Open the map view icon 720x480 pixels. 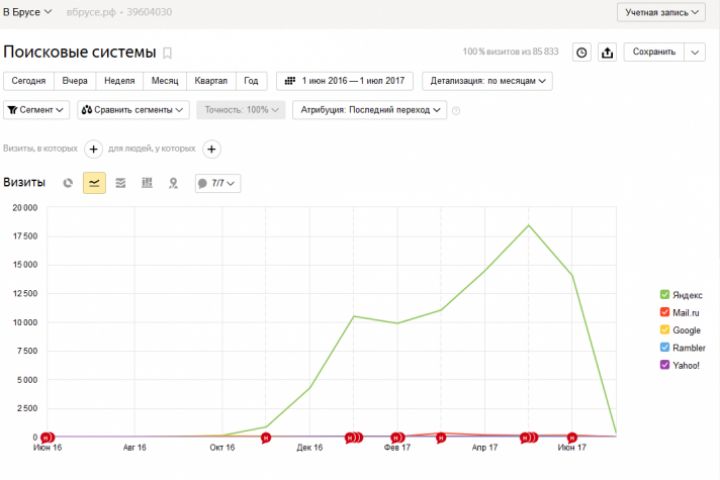(173, 183)
